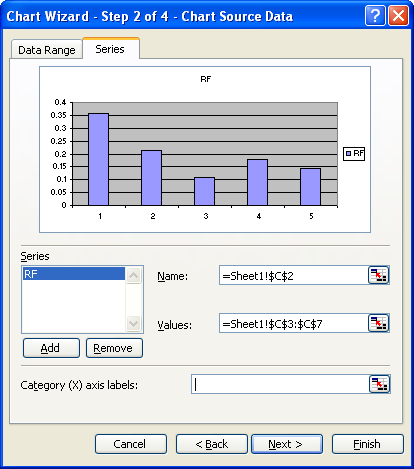
Task: Click the Series list scroll up arrow
Action: coord(134,276)
